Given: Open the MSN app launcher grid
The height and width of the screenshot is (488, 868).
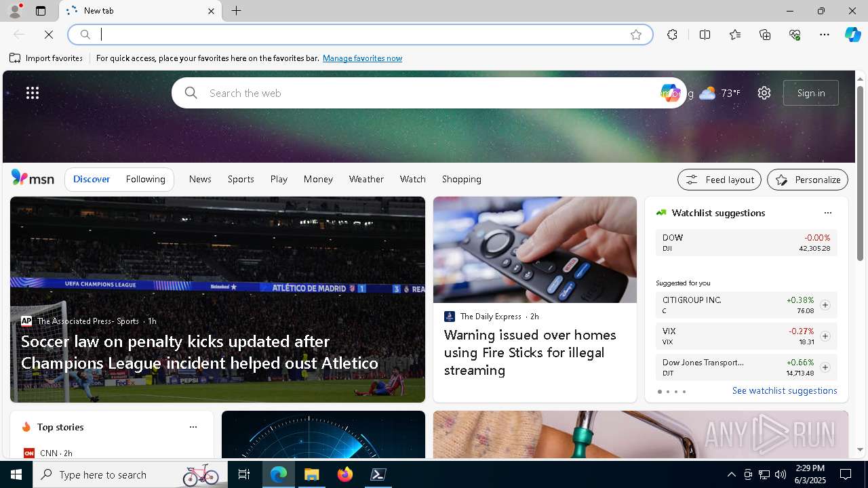Looking at the screenshot, I should [x=33, y=93].
